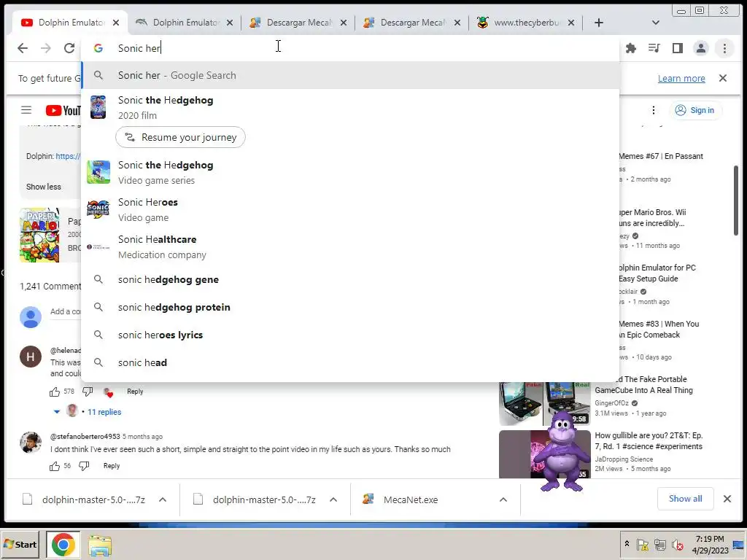Show hidden system tray icons

(627, 543)
